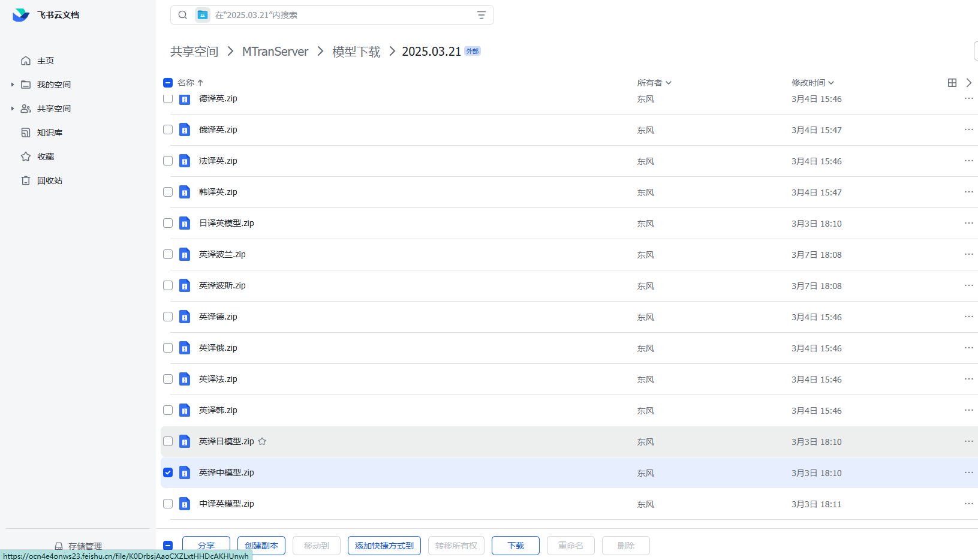Image resolution: width=978 pixels, height=560 pixels.
Task: Expand the 我的空间 tree arrow
Action: [13, 85]
